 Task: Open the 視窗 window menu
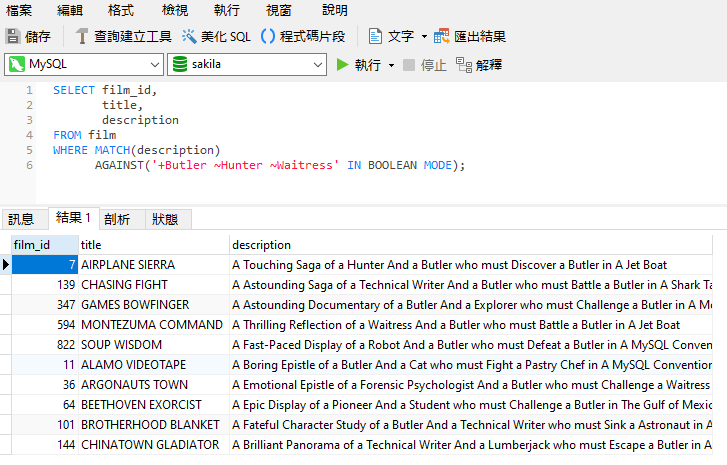coord(279,10)
